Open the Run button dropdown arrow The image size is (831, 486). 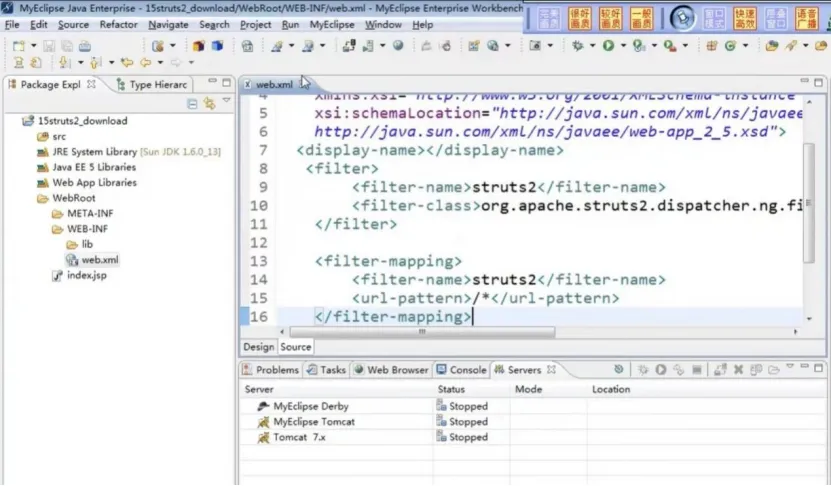tap(623, 46)
